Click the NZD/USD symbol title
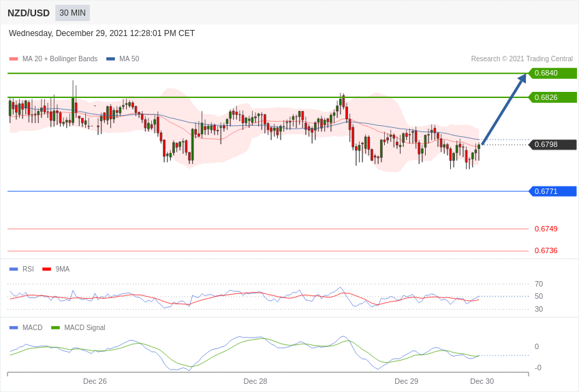The width and height of the screenshot is (579, 392). click(29, 13)
